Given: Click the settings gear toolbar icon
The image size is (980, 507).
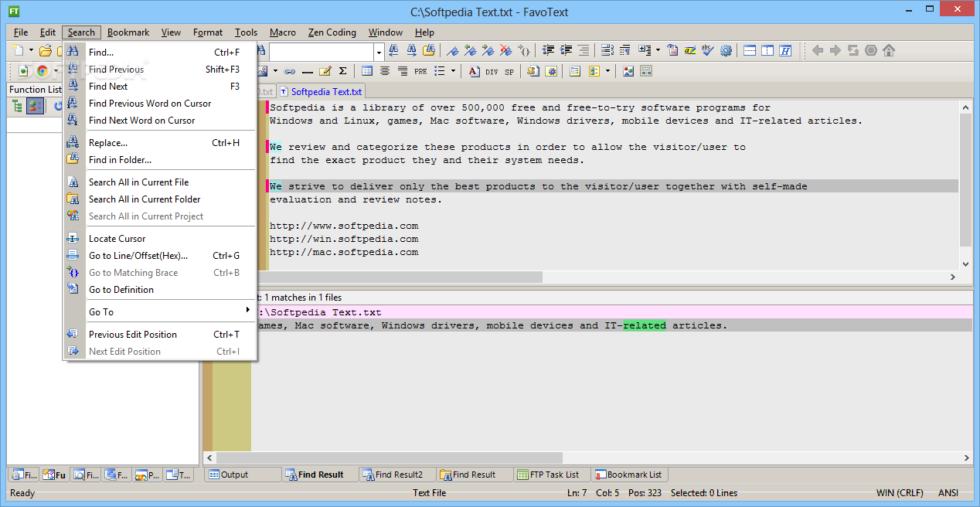Looking at the screenshot, I should (726, 51).
